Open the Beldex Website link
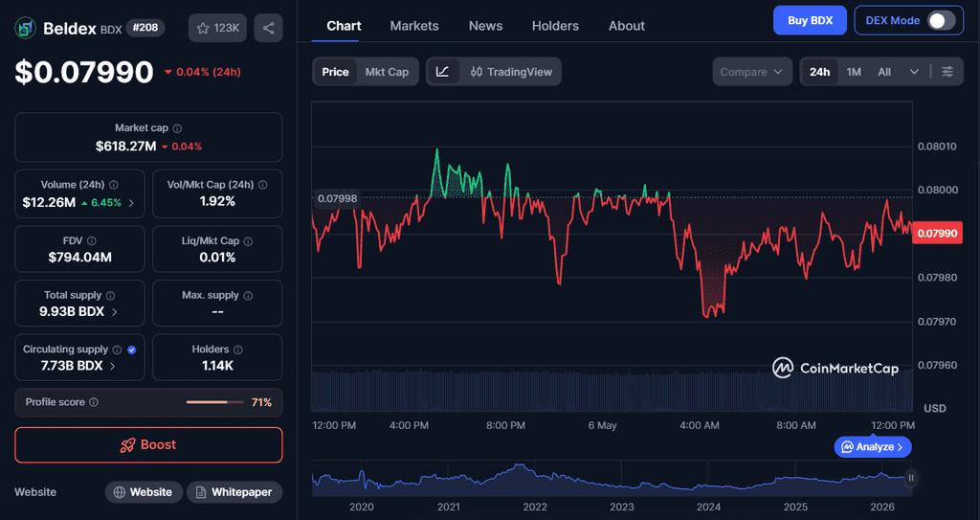This screenshot has width=980, height=520. [x=144, y=492]
